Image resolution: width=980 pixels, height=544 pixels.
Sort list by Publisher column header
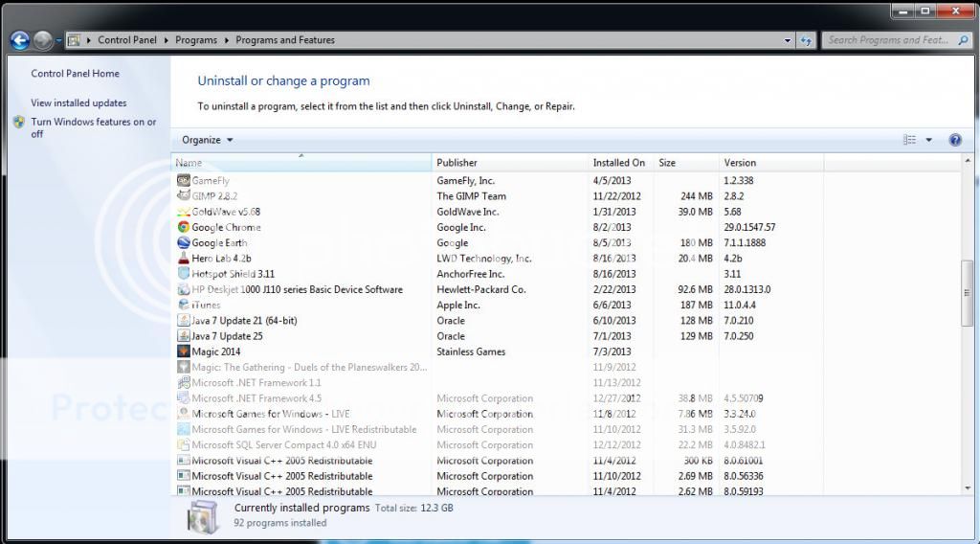pyautogui.click(x=510, y=163)
